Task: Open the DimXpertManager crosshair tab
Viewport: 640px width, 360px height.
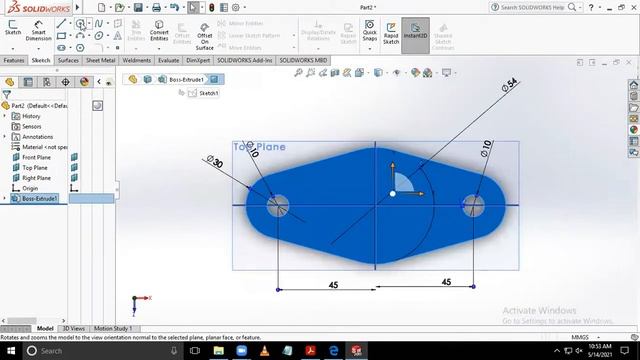Action: pos(65,82)
